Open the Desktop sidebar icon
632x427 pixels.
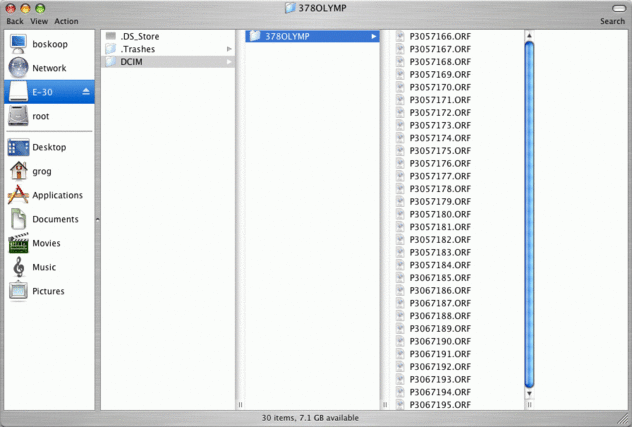click(x=18, y=147)
